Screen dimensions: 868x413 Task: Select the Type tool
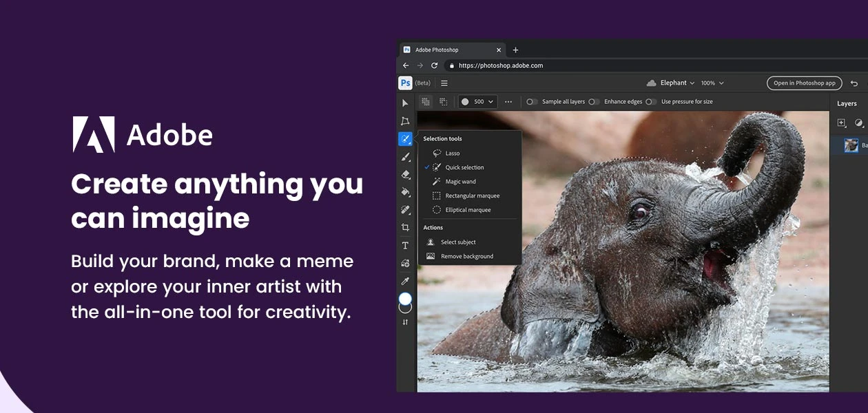coord(405,246)
